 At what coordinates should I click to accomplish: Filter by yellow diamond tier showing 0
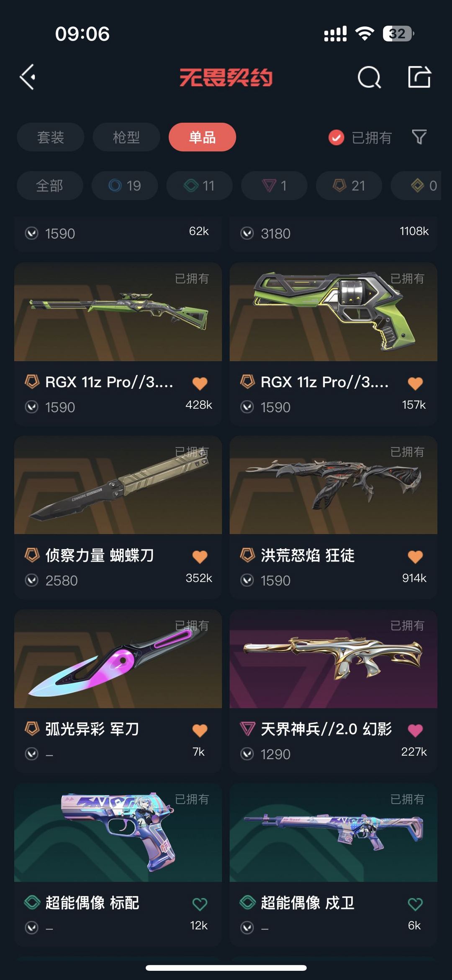(416, 185)
